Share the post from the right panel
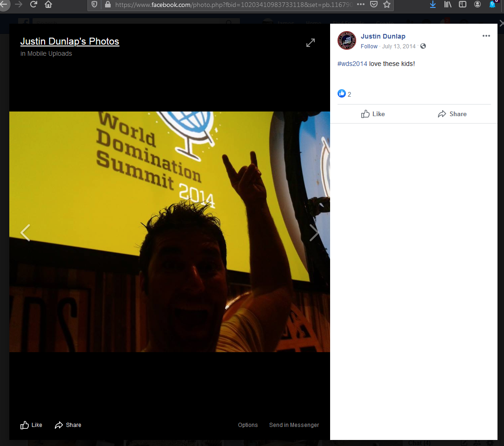 click(x=452, y=114)
